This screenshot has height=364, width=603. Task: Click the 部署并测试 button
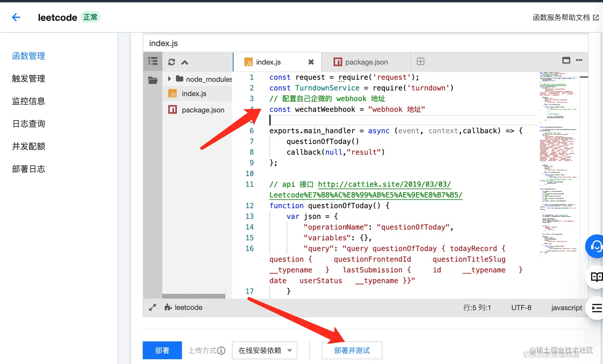[x=352, y=350]
